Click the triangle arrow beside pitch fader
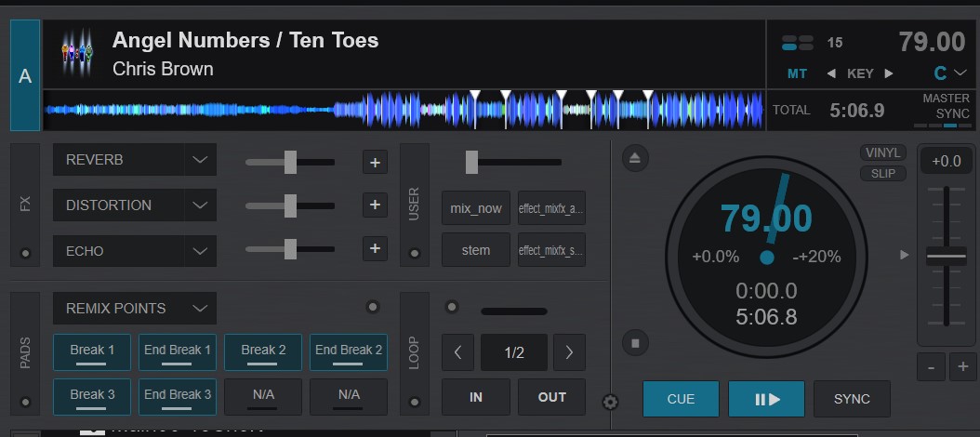Viewport: 980px width, 437px height. pyautogui.click(x=904, y=255)
